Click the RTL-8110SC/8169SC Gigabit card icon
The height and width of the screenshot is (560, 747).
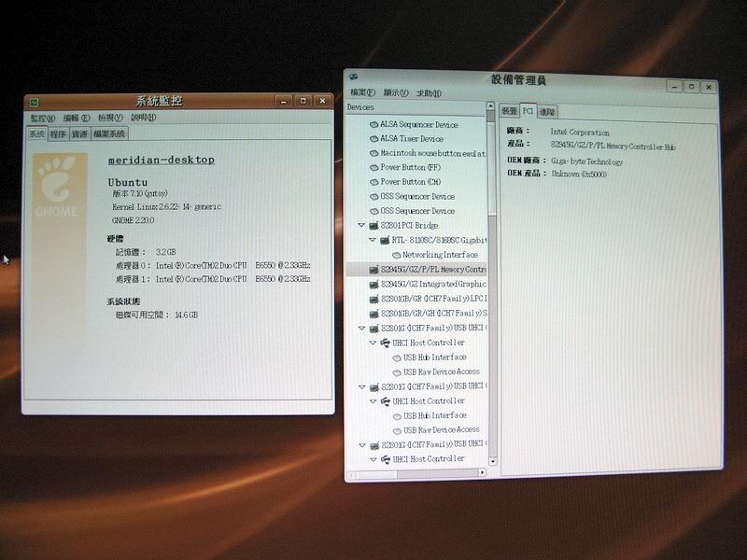(385, 240)
